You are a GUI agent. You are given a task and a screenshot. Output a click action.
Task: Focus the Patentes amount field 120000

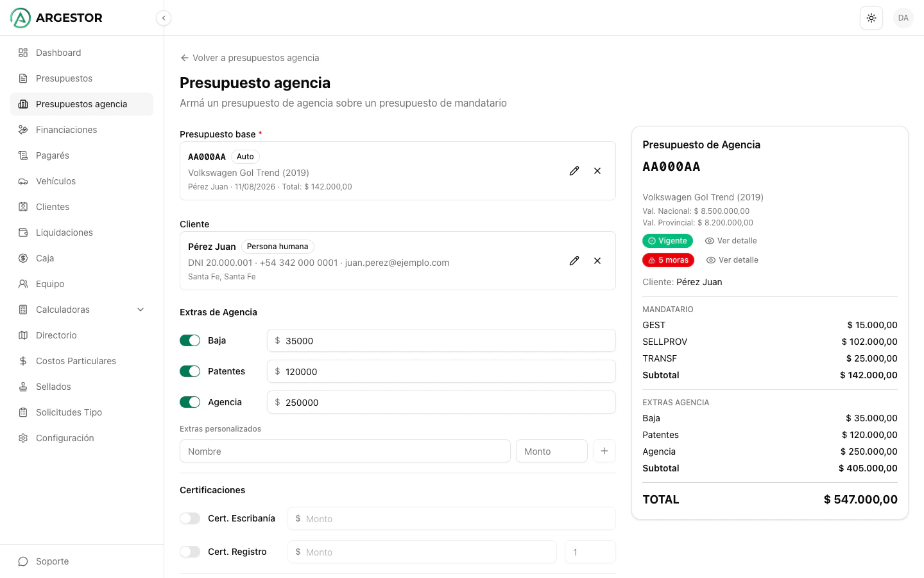pos(441,371)
